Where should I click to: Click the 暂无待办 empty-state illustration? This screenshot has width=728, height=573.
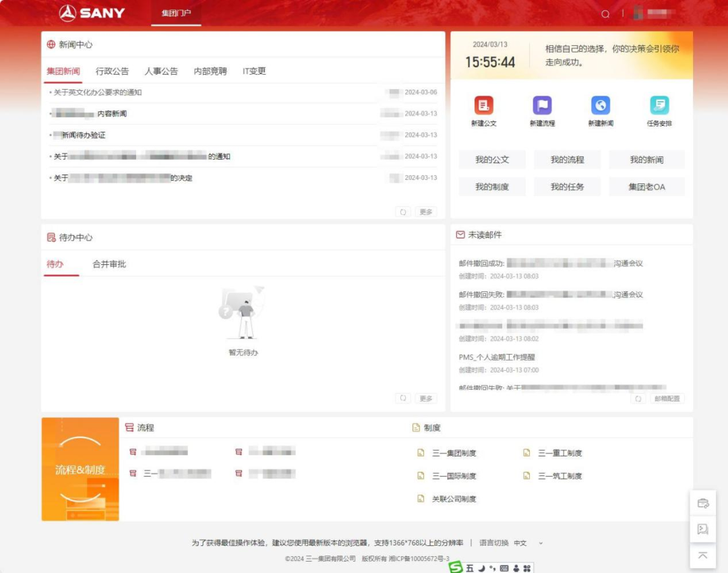[x=243, y=313]
